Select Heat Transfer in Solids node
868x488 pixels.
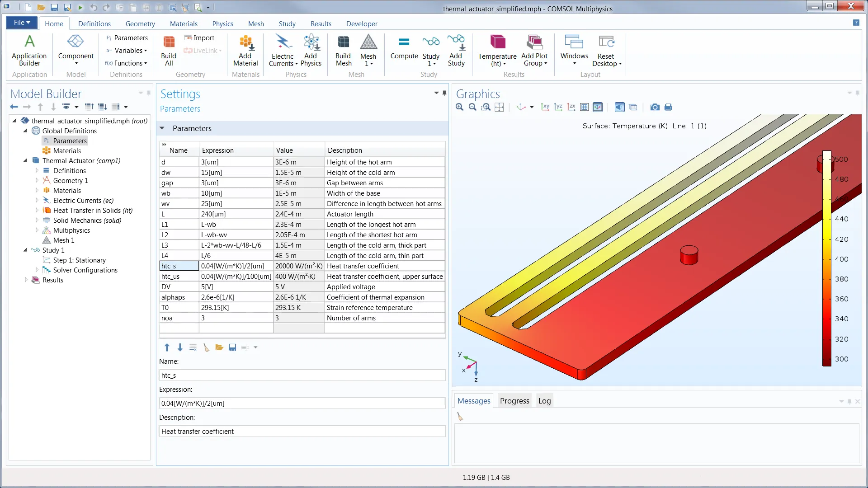pyautogui.click(x=93, y=211)
